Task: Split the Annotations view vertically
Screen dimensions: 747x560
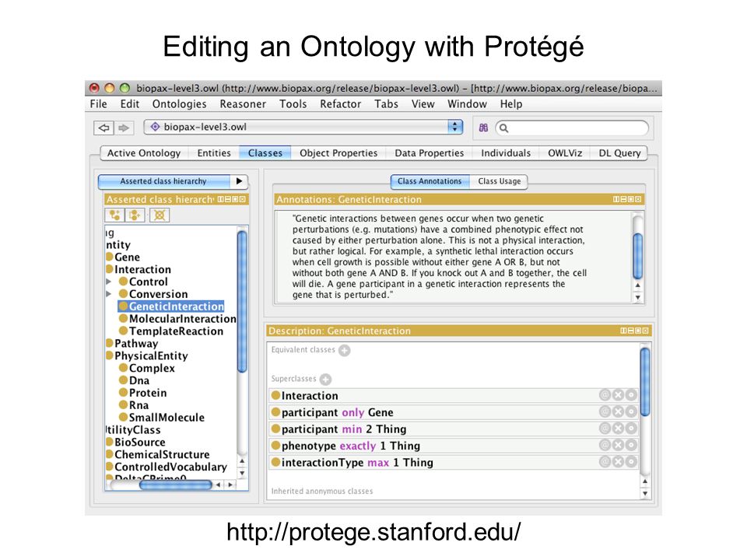Action: pyautogui.click(x=616, y=199)
